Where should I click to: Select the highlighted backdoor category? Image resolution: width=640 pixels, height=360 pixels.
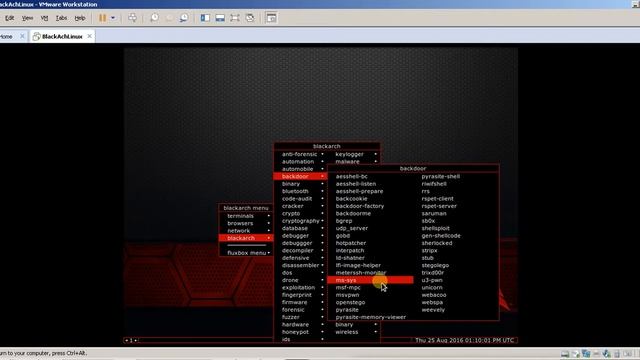pyautogui.click(x=300, y=176)
